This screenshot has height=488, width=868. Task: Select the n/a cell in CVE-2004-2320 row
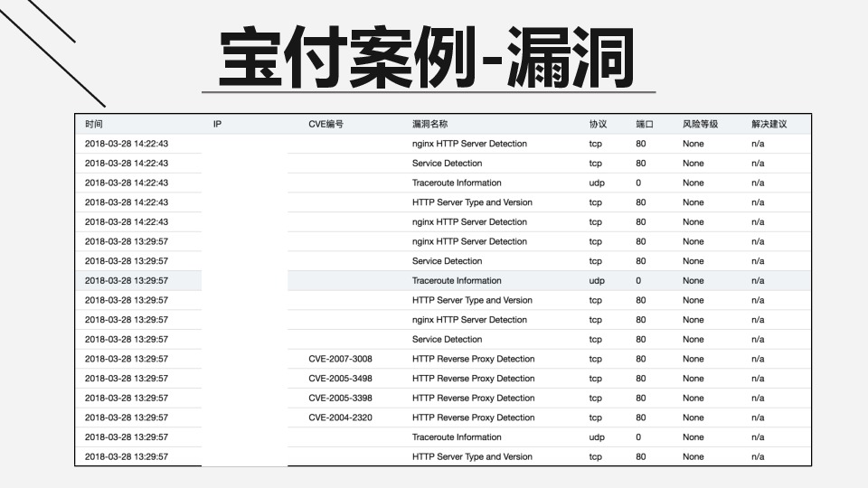(x=758, y=418)
